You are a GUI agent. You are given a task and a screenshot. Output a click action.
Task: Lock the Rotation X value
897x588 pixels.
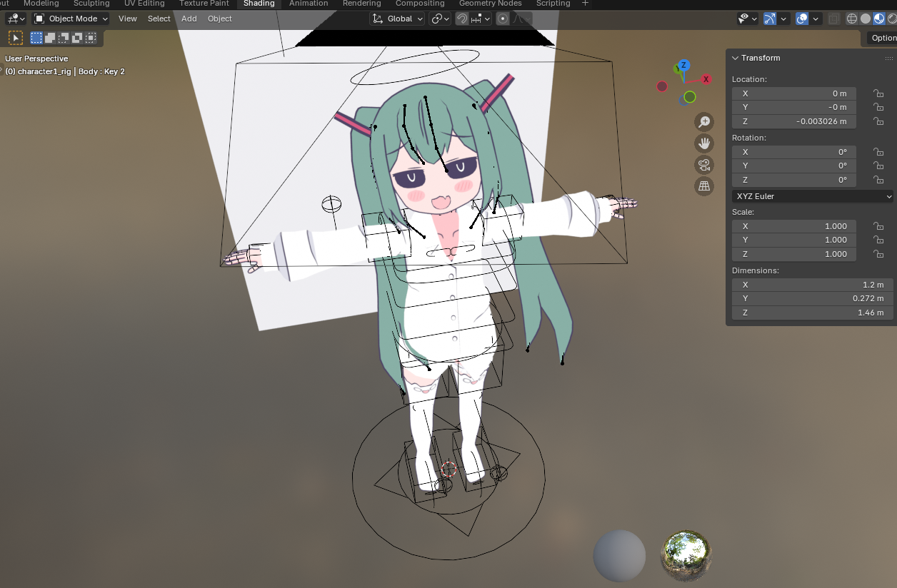tap(878, 152)
